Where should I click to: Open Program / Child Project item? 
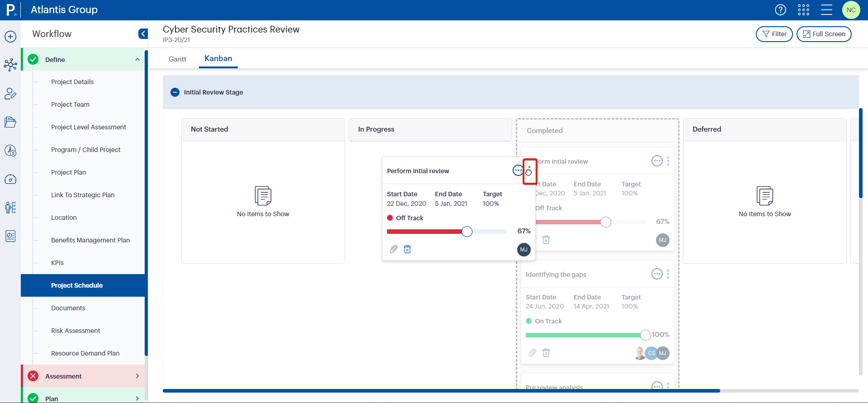click(x=85, y=150)
